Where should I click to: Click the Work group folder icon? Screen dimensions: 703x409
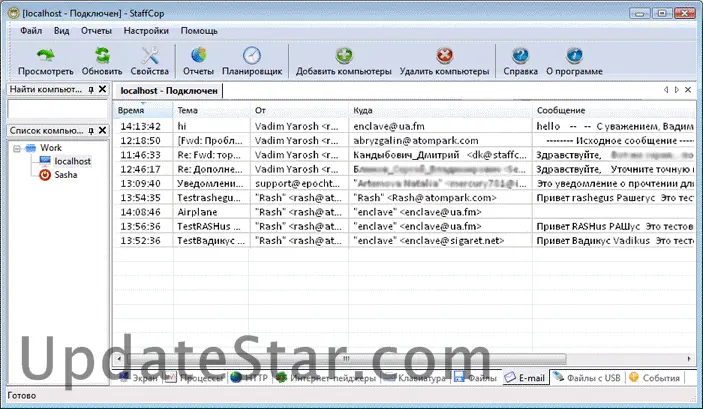30,148
